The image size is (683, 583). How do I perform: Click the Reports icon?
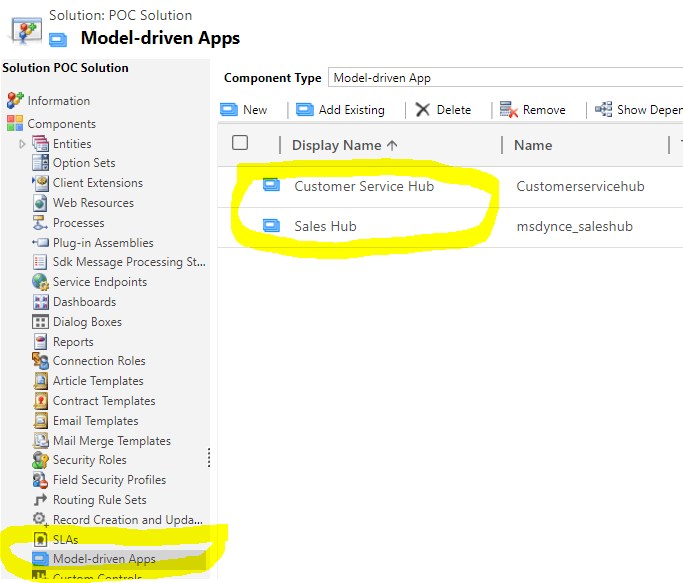pos(41,342)
